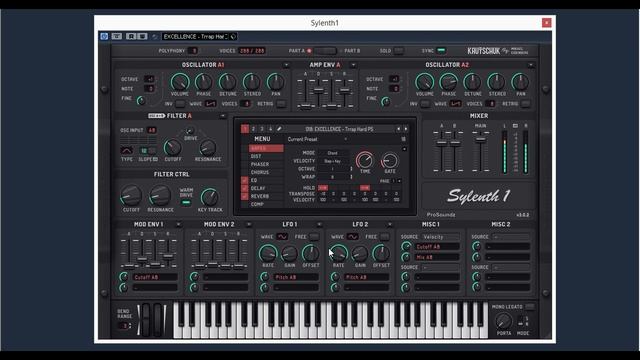Click the arpeggiator Gate knob
Image resolution: width=640 pixels, height=360 pixels.
point(389,161)
